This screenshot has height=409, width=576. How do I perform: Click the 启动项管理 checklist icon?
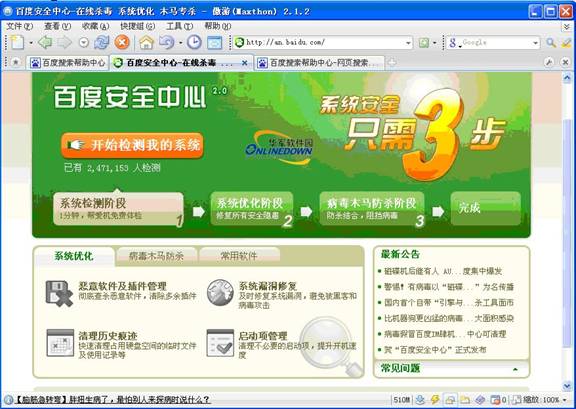click(220, 343)
